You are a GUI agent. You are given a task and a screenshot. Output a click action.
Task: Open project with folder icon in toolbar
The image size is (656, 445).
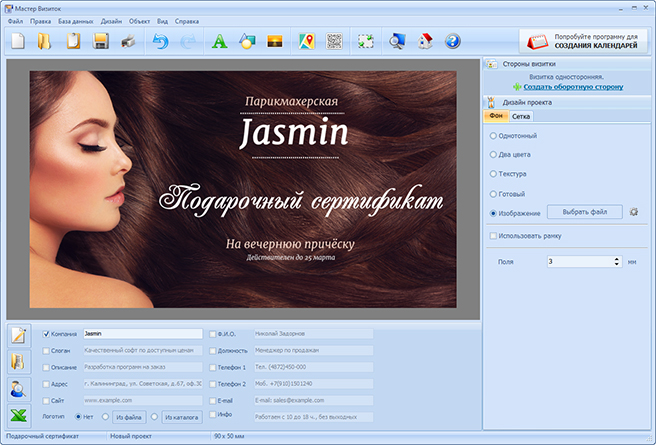(x=44, y=41)
